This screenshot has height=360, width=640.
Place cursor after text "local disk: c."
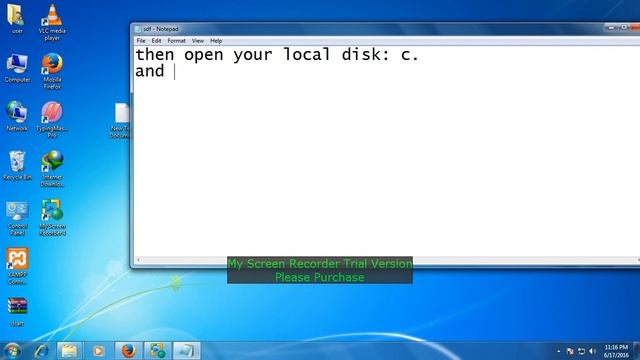(420, 55)
